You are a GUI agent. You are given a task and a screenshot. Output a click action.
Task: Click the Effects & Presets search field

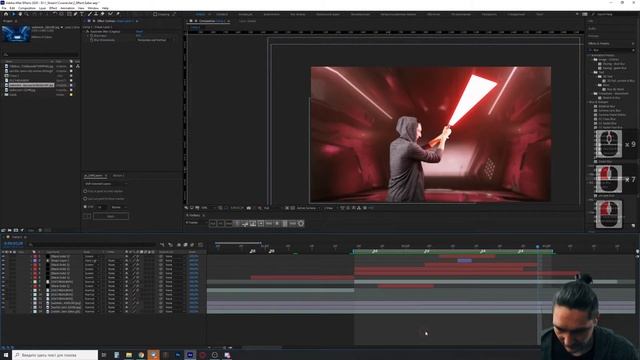click(x=611, y=50)
